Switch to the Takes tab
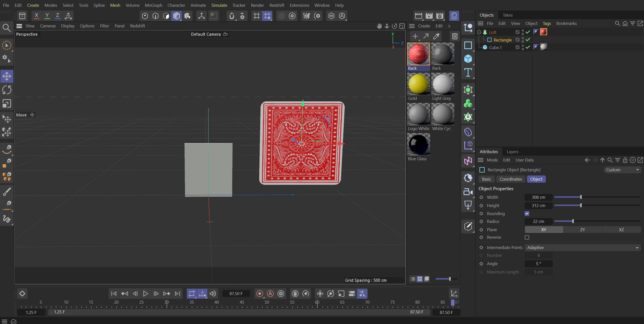 click(x=507, y=15)
